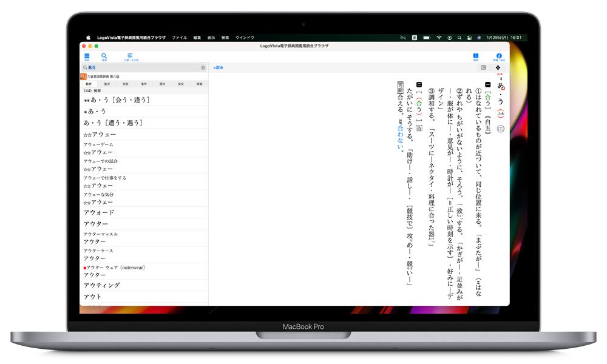607x364 pixels.
Task: Select the アウターマッスル result row
Action: (x=144, y=238)
